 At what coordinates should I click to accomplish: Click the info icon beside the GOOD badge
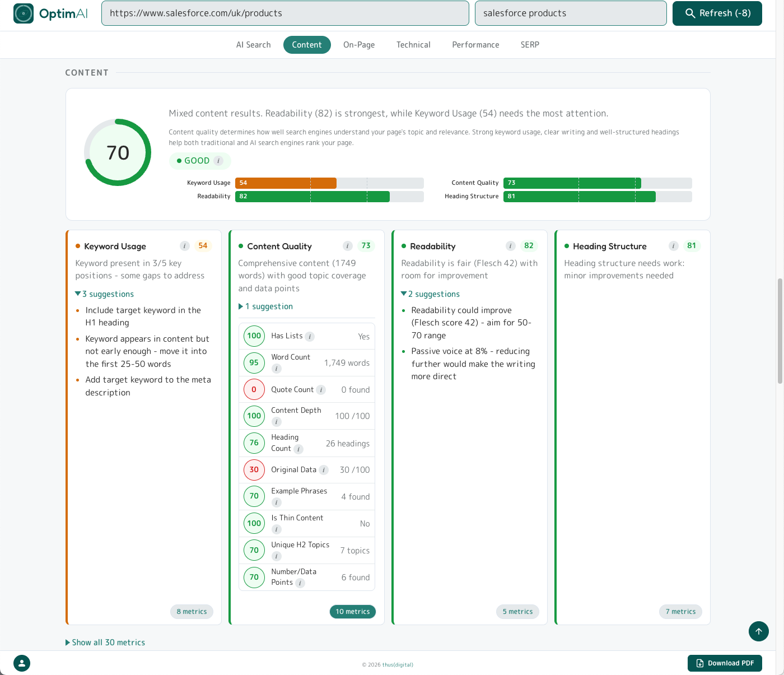tap(218, 161)
